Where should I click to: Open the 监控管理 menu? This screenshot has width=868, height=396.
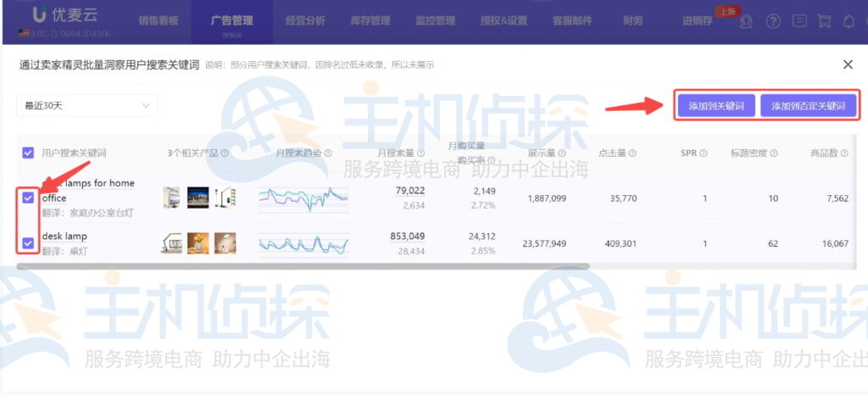click(435, 21)
